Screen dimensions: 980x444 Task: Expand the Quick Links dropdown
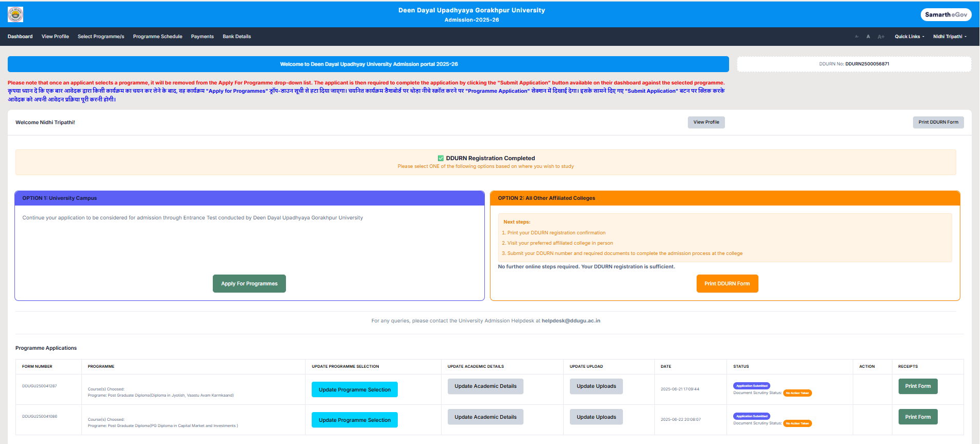pos(909,37)
